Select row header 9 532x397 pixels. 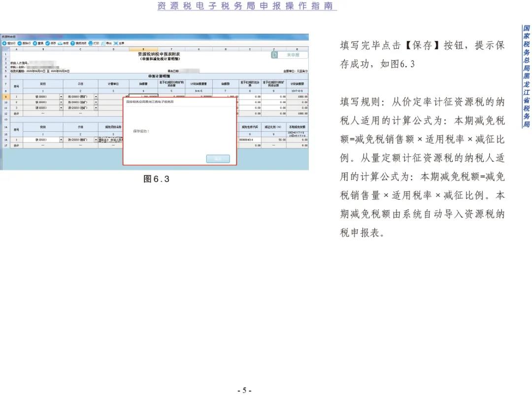[5, 97]
